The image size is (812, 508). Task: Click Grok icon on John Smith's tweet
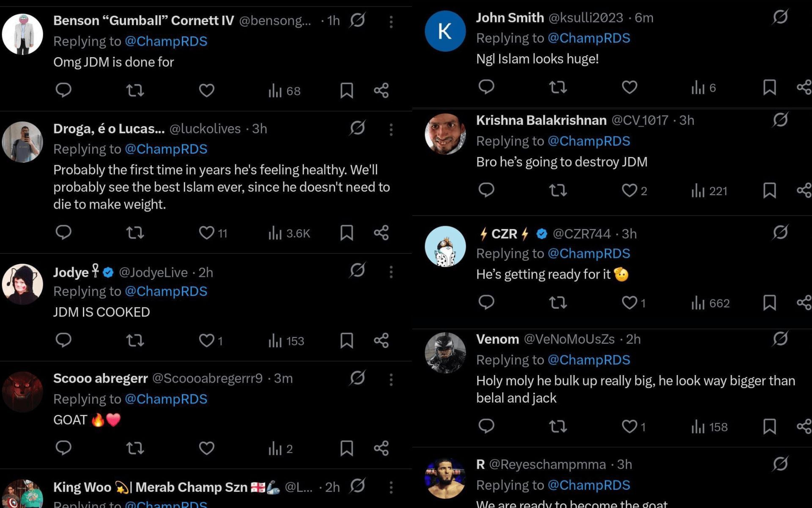(780, 17)
